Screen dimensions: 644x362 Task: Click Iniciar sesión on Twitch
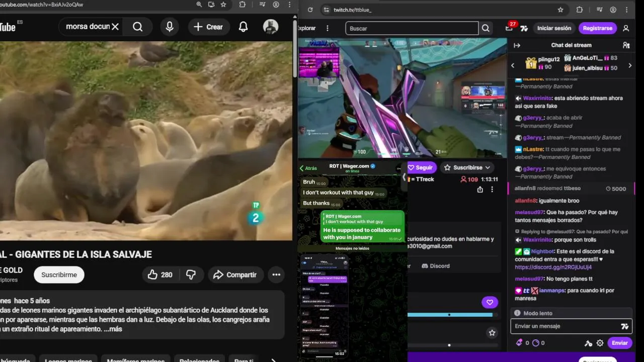(554, 28)
